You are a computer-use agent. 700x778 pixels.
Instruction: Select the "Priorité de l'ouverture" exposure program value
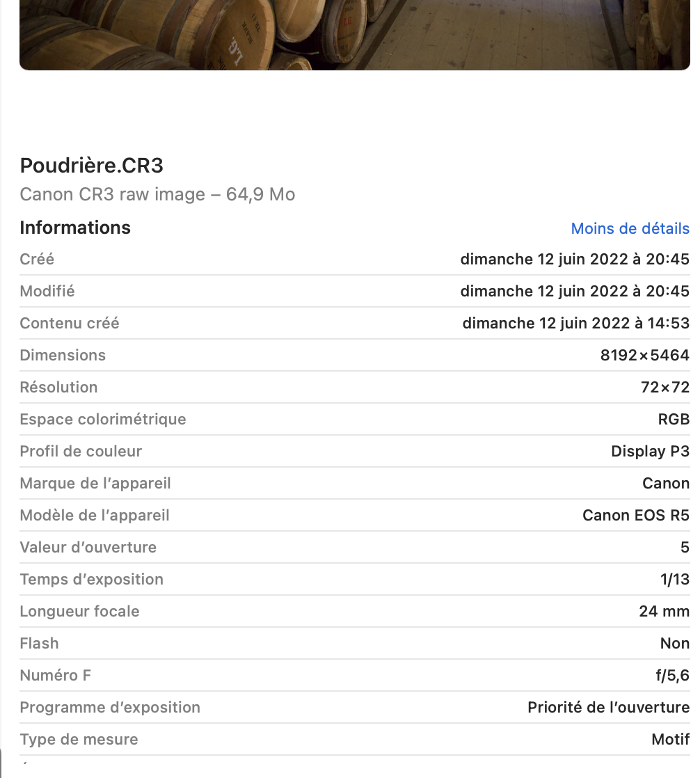click(x=608, y=708)
